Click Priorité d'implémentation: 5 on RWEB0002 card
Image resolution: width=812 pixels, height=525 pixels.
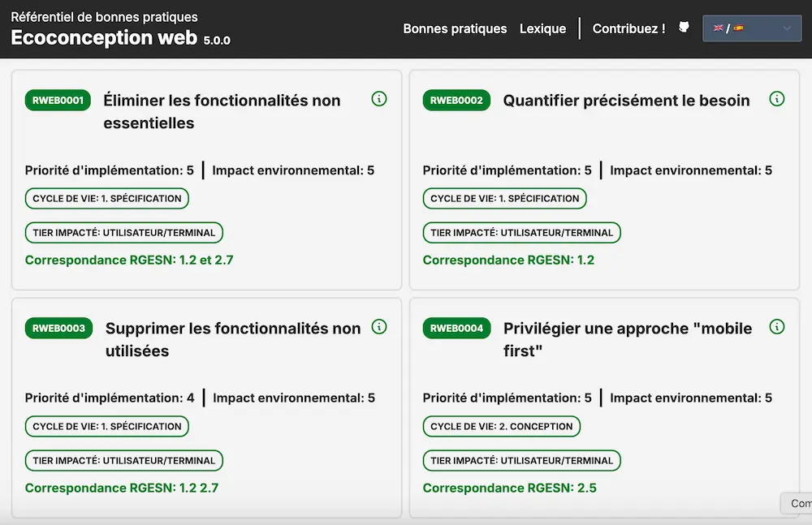(x=507, y=170)
